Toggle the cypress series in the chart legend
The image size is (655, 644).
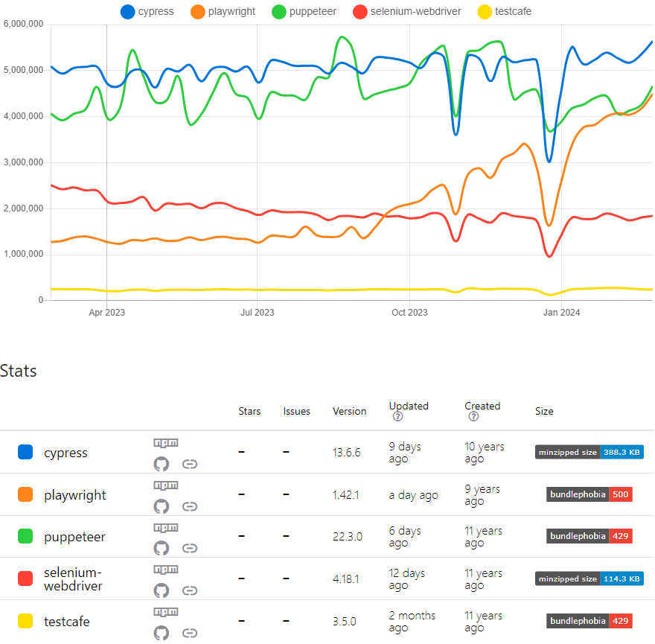(x=147, y=12)
